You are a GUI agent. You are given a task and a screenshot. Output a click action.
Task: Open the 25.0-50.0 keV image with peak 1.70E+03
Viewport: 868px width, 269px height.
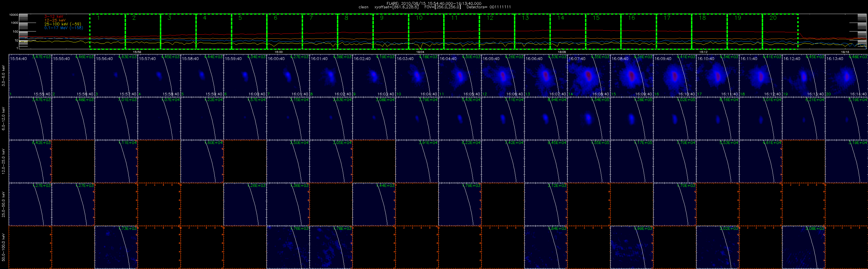pos(675,204)
